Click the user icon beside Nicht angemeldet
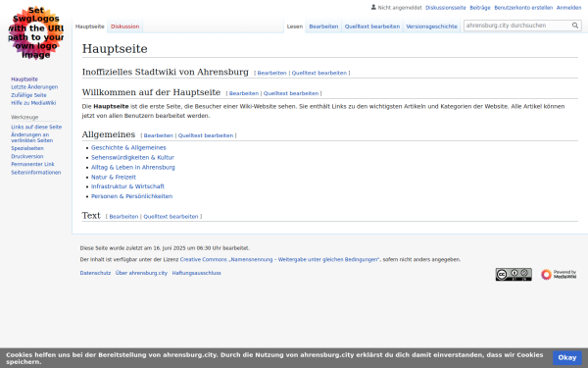 coord(373,7)
